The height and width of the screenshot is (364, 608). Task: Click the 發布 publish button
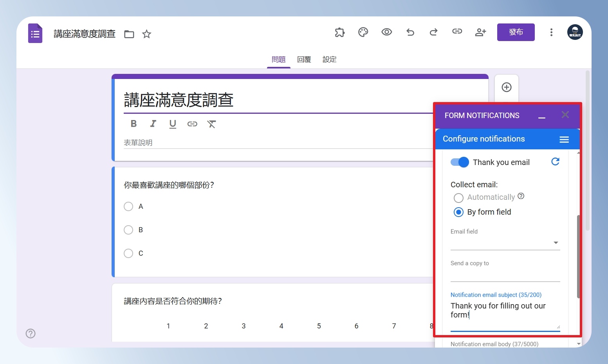tap(516, 32)
